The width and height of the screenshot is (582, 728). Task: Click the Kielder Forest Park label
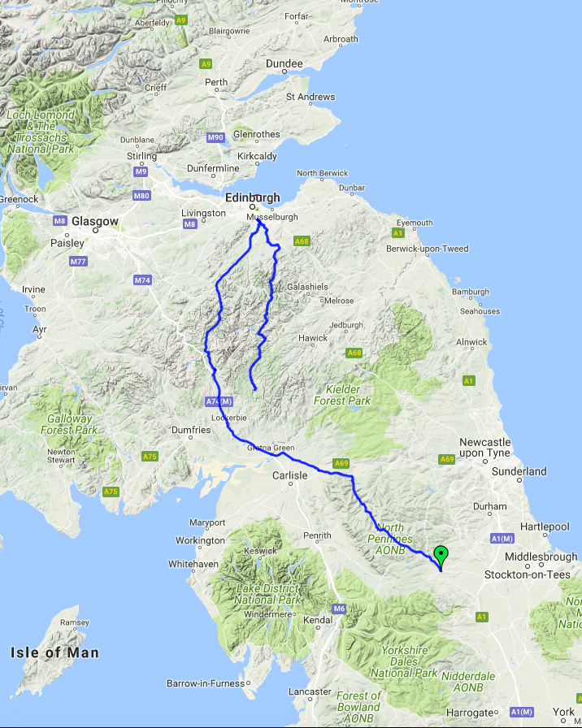coord(342,395)
